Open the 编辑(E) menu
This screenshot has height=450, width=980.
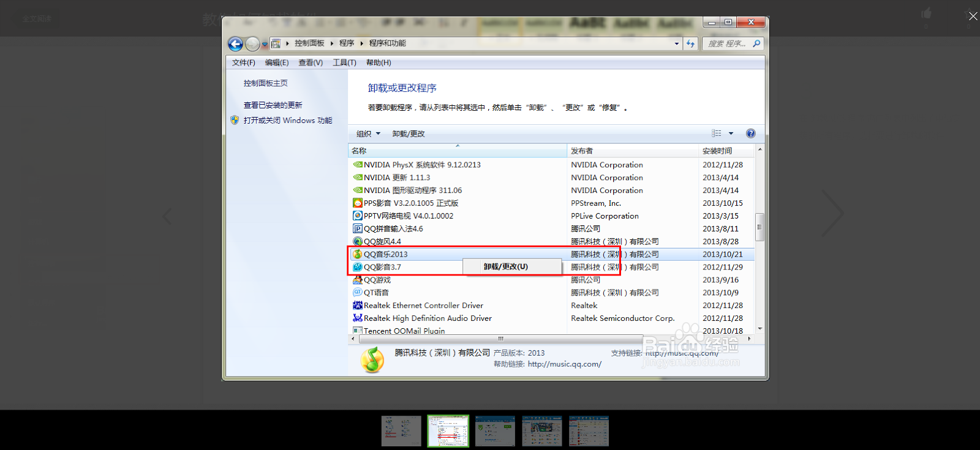pos(276,62)
